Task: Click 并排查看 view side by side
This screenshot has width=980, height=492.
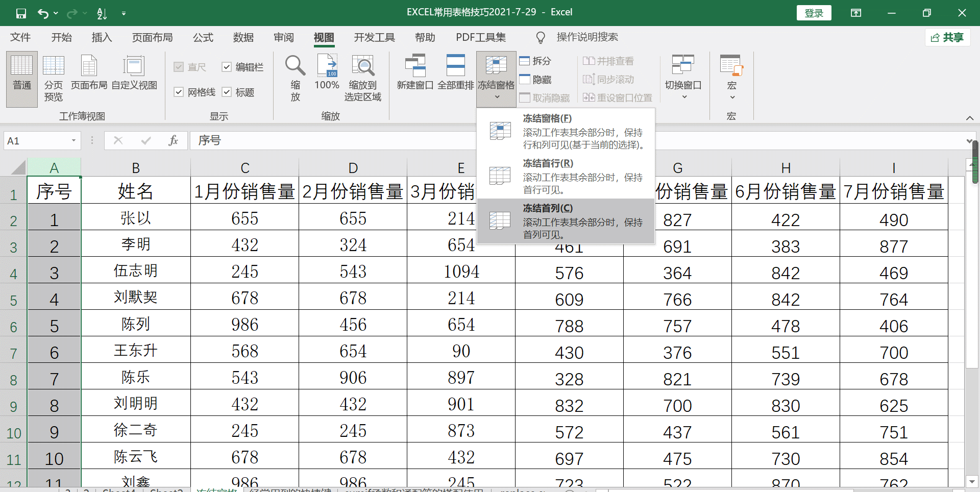Action: coord(608,61)
